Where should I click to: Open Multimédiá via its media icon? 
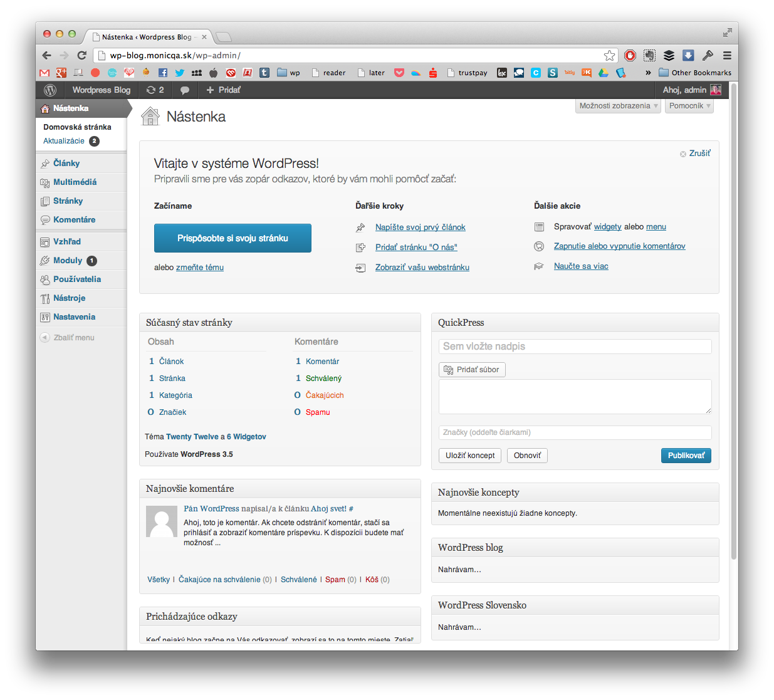[46, 182]
